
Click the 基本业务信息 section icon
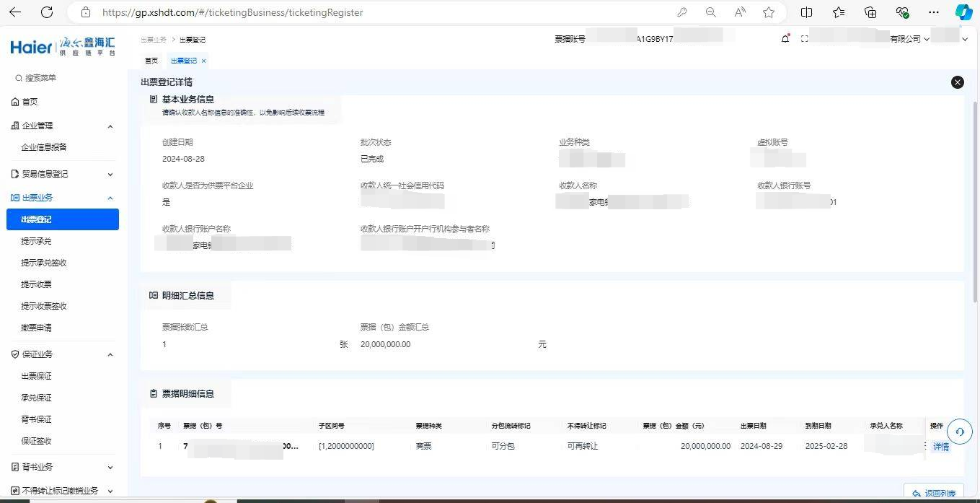[x=154, y=99]
